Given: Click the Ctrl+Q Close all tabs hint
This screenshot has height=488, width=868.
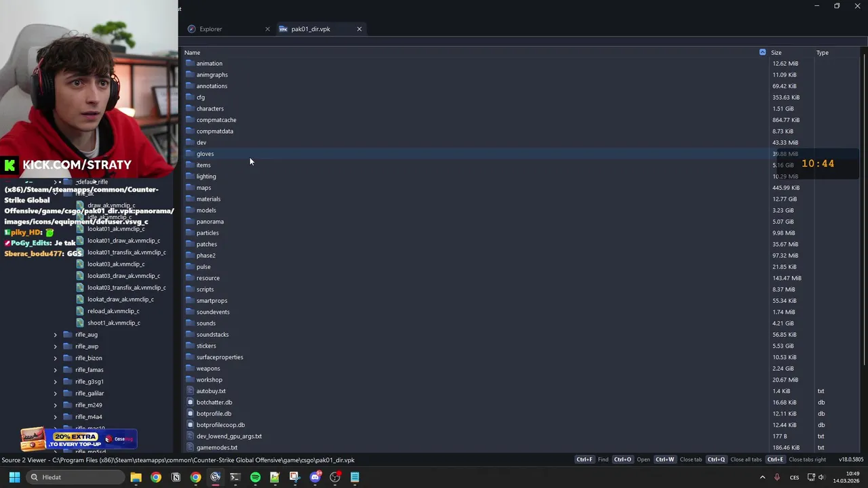Looking at the screenshot, I should (734, 460).
